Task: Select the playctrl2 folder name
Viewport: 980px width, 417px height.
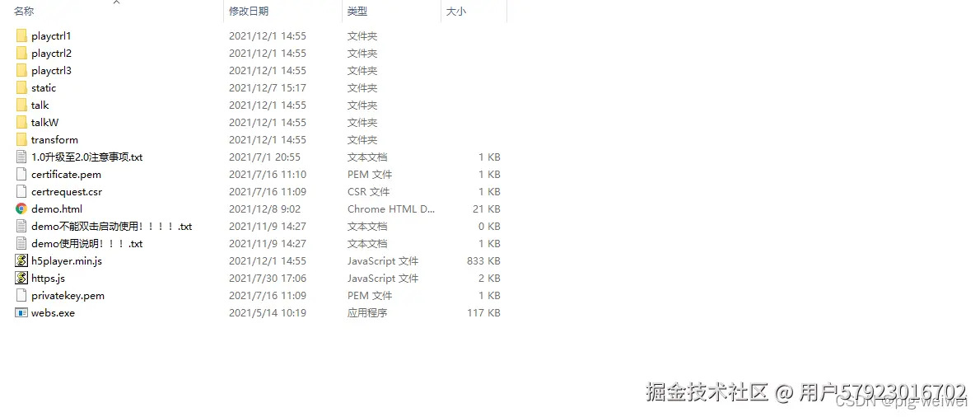Action: [x=51, y=53]
